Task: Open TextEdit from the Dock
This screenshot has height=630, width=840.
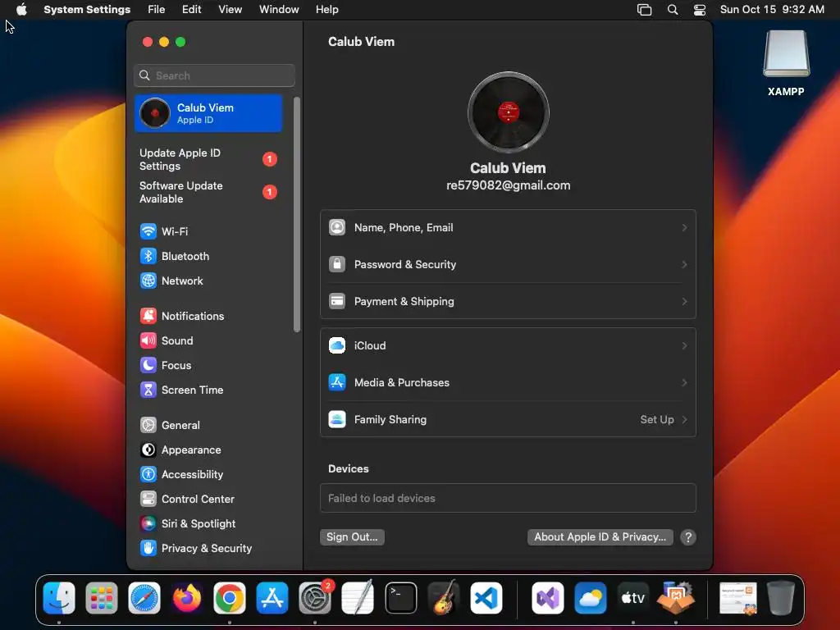Action: (358, 598)
